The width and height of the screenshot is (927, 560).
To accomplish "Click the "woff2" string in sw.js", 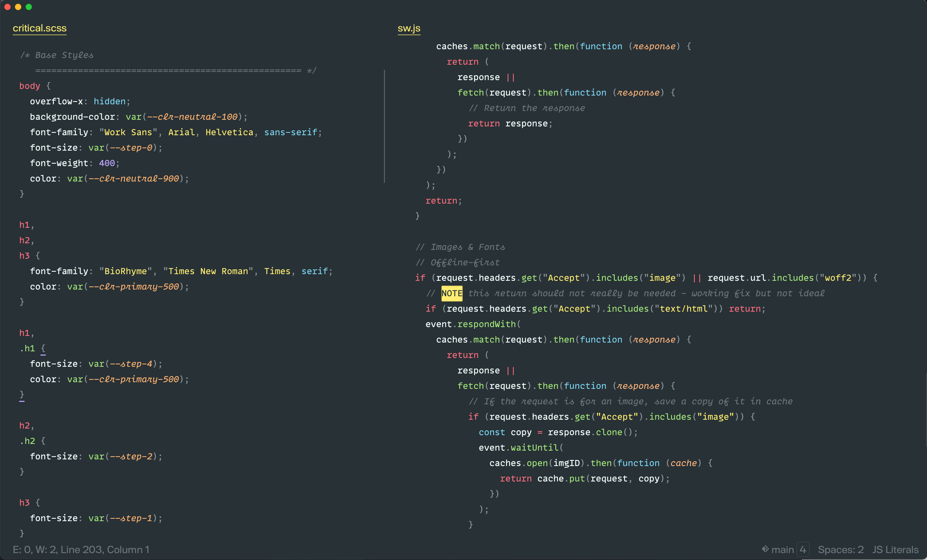I will [838, 278].
